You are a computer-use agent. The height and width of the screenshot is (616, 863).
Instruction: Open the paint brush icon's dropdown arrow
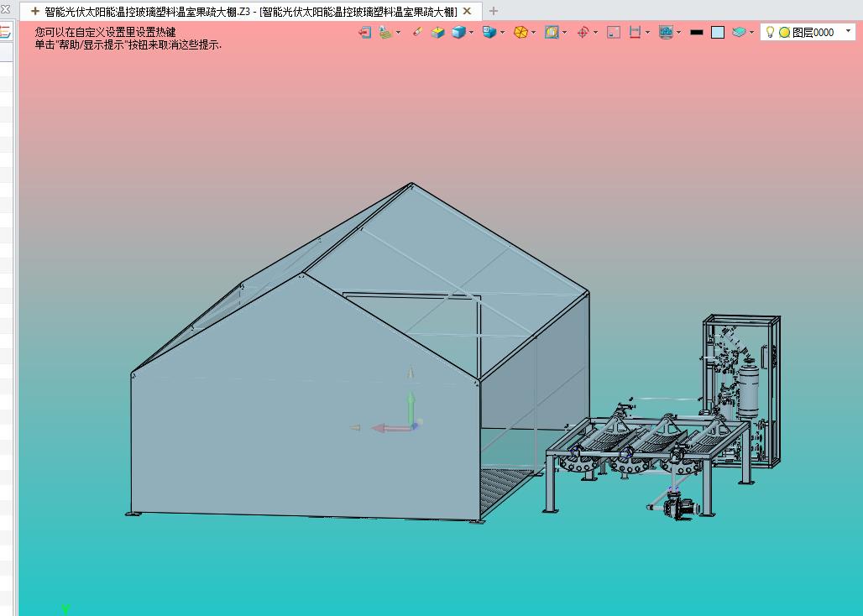coord(398,33)
